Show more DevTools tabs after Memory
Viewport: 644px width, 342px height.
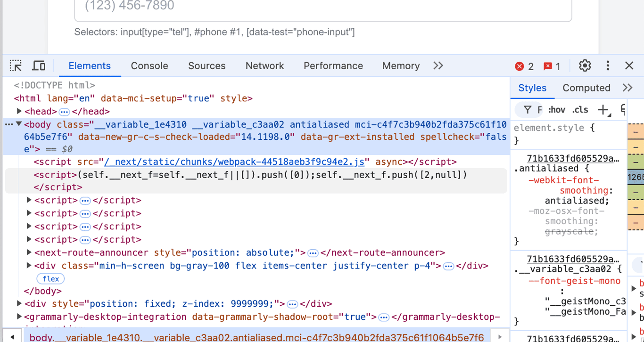(438, 66)
